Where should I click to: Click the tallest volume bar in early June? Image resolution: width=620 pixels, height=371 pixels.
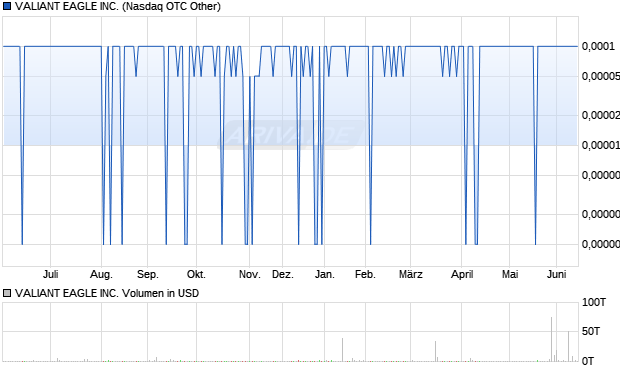552,339
